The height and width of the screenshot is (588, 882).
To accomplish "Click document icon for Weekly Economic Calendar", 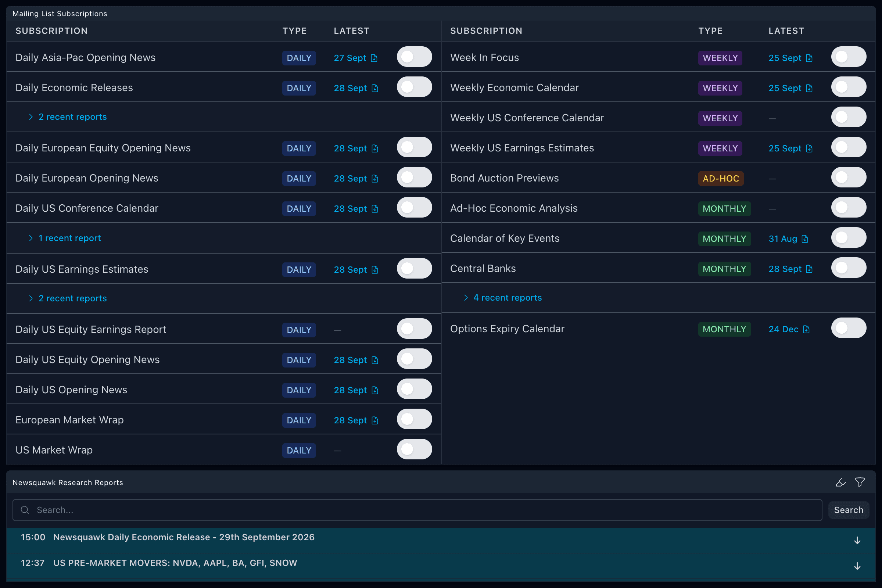I will [x=809, y=88].
